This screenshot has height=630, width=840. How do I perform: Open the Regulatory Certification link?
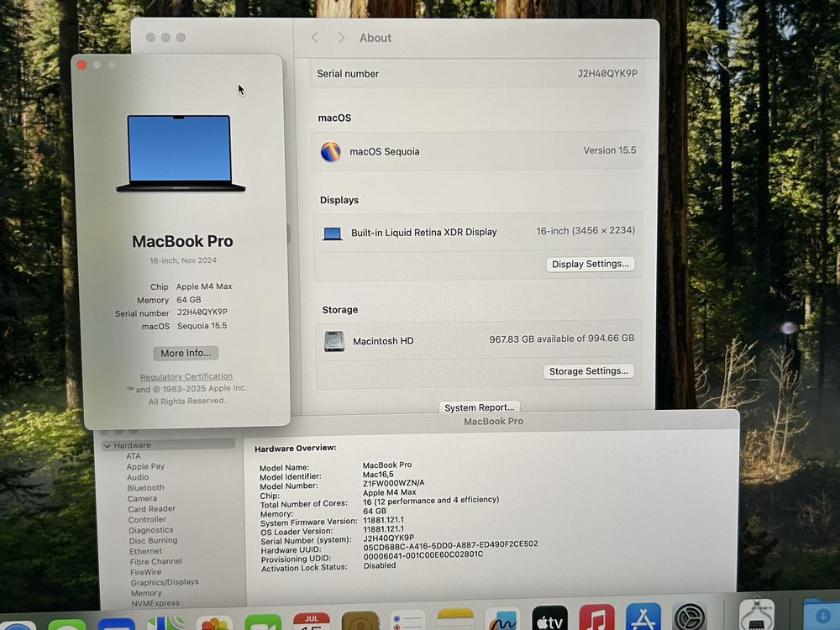[186, 376]
